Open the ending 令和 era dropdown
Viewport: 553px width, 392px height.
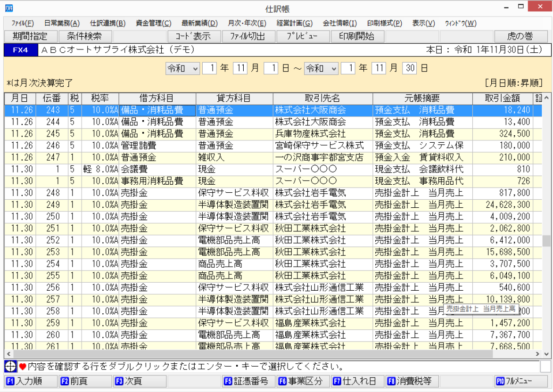[x=321, y=68]
